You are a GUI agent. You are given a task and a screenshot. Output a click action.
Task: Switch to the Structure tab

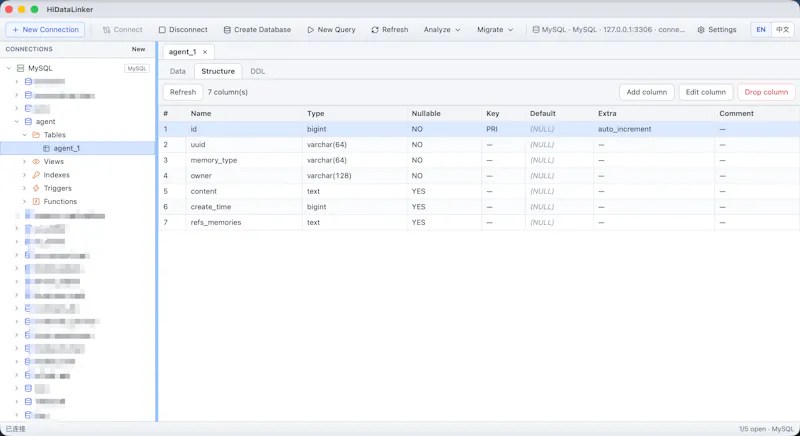pyautogui.click(x=218, y=71)
